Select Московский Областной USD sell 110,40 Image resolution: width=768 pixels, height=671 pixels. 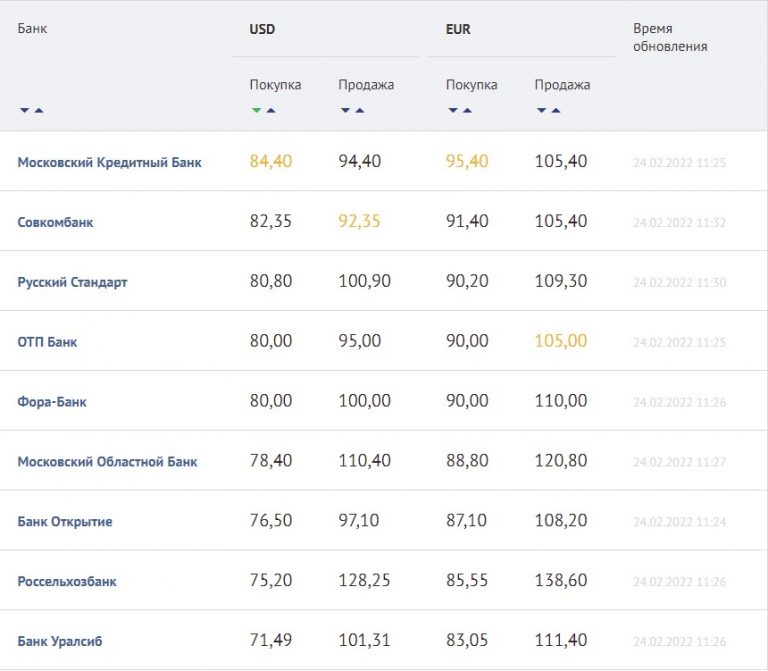[x=364, y=460]
